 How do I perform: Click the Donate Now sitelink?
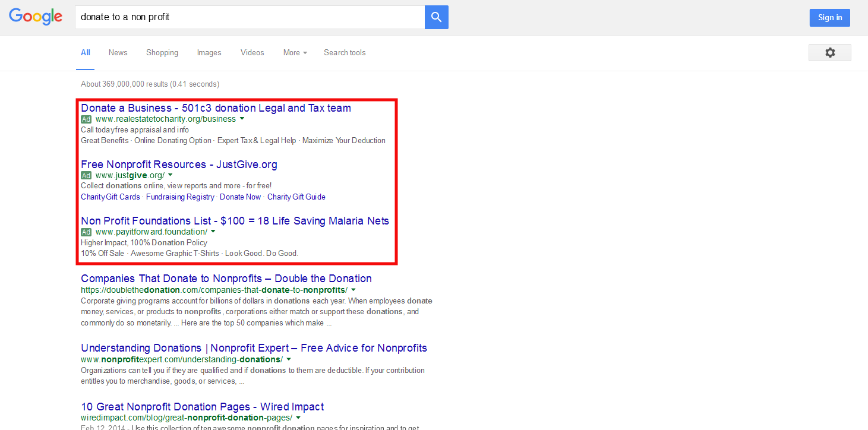pos(240,197)
